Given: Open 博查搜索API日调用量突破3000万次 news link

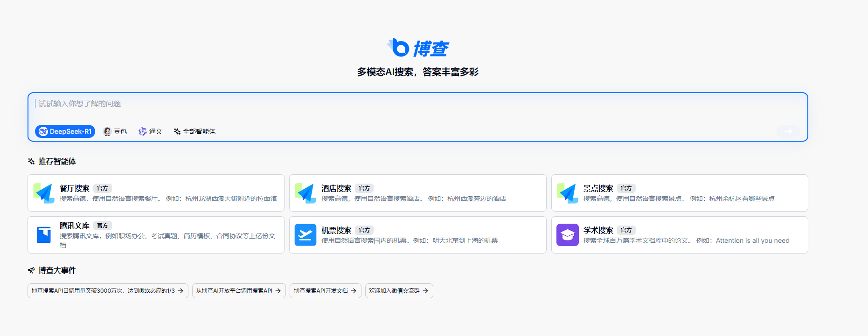Looking at the screenshot, I should pyautogui.click(x=108, y=291).
